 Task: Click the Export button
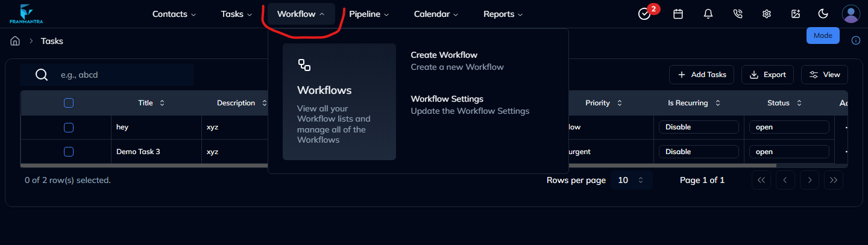coord(767,75)
